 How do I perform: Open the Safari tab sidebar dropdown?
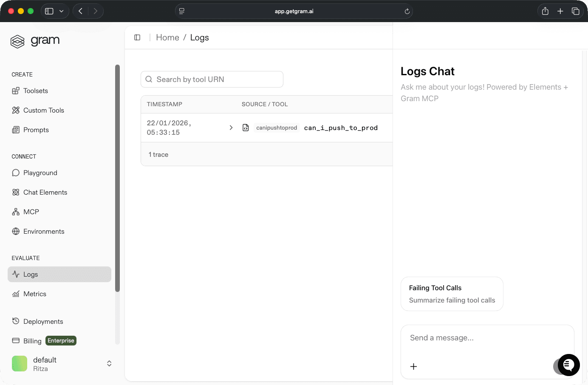[x=62, y=11]
